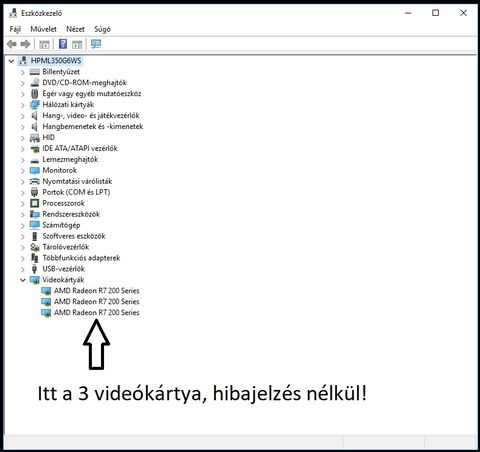Click the Billentyűzet keyboard icon
This screenshot has width=480, height=452.
tap(35, 72)
